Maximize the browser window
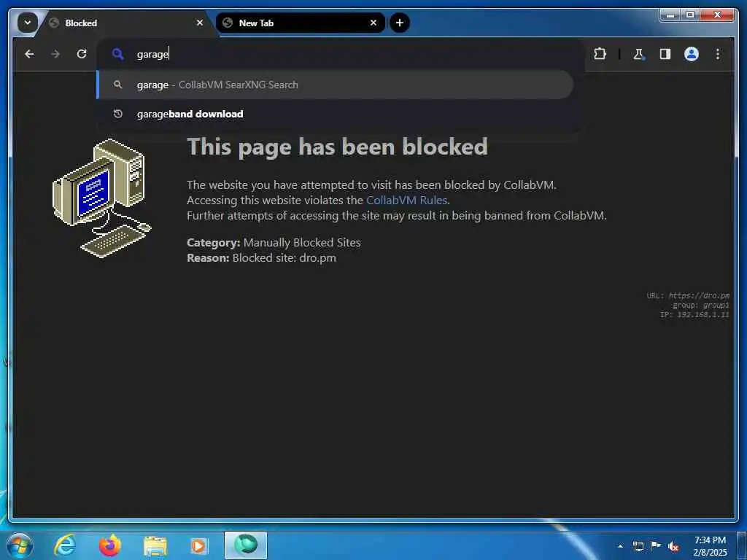Image resolution: width=747 pixels, height=560 pixels. click(x=690, y=15)
